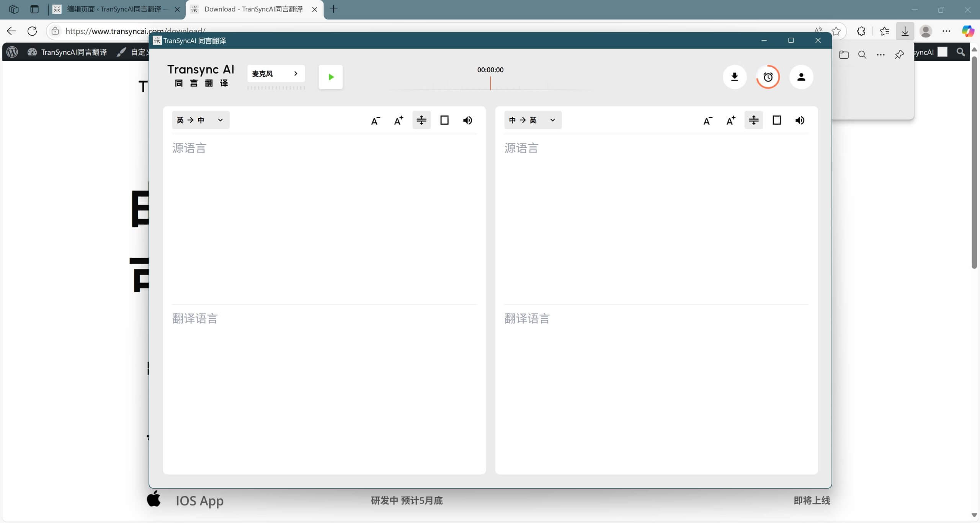Click the Transync AI 同言翻译 logo
Viewport: 980px width, 523px height.
tap(201, 75)
